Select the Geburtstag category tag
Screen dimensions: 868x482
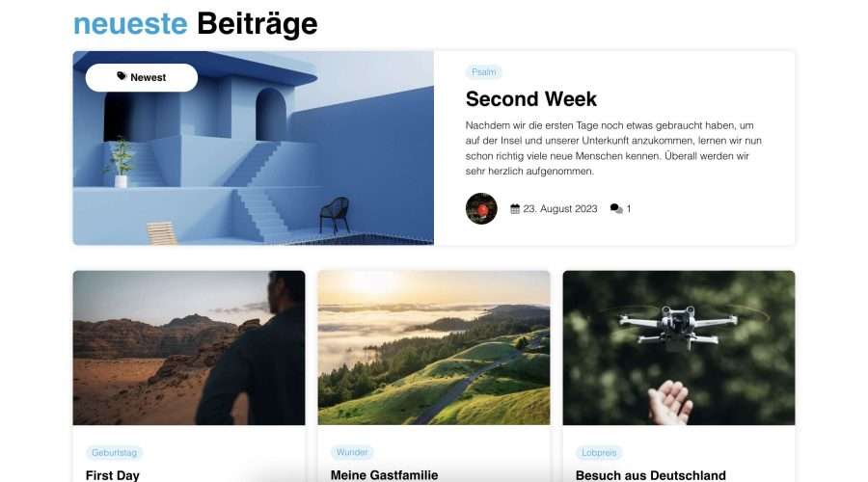click(x=114, y=453)
